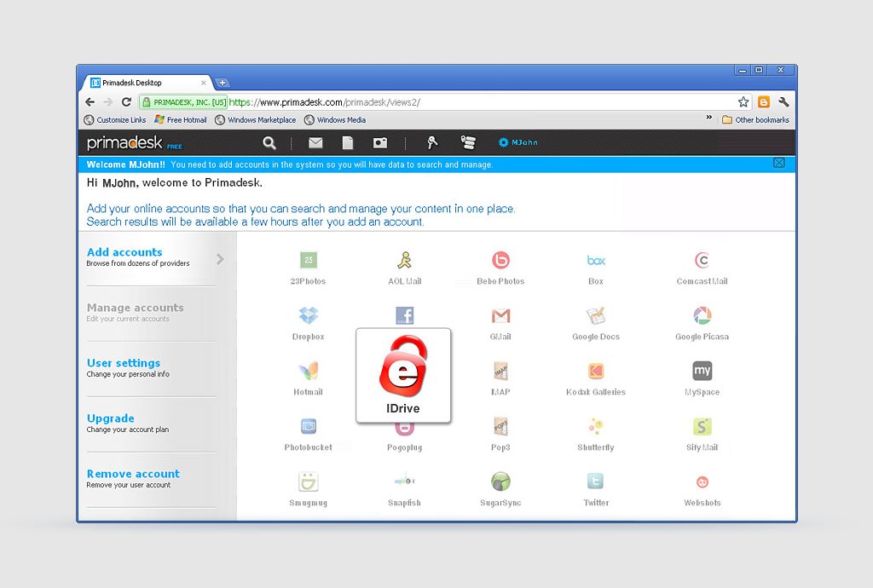Select the Dropbox provider icon
The width and height of the screenshot is (873, 588).
click(309, 315)
